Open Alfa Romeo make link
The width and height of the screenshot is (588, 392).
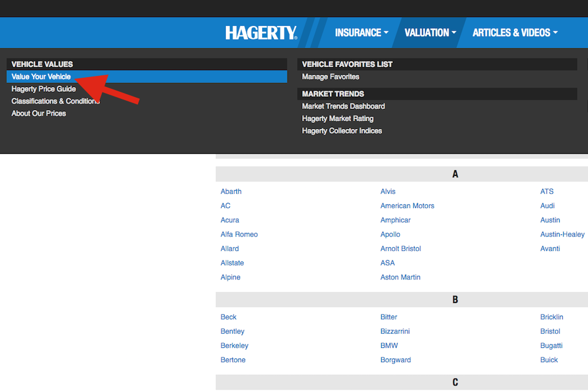tap(239, 234)
